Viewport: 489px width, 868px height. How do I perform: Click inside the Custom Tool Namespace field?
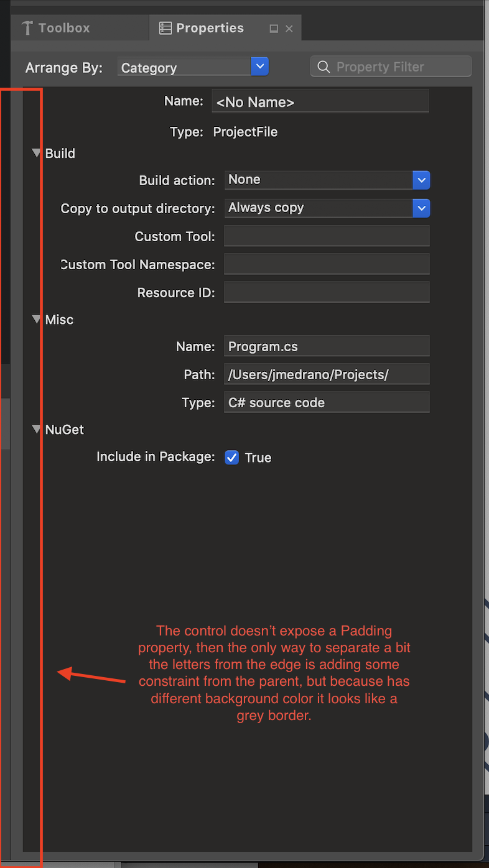pos(326,264)
